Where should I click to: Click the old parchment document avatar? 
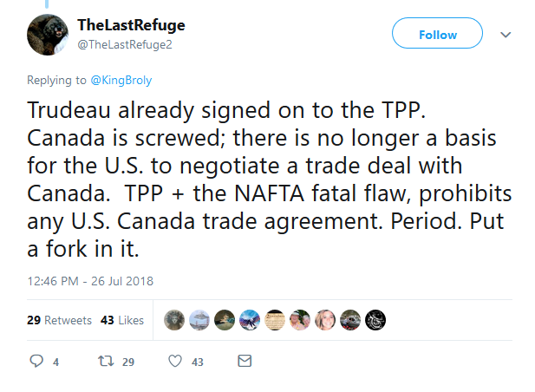click(274, 319)
